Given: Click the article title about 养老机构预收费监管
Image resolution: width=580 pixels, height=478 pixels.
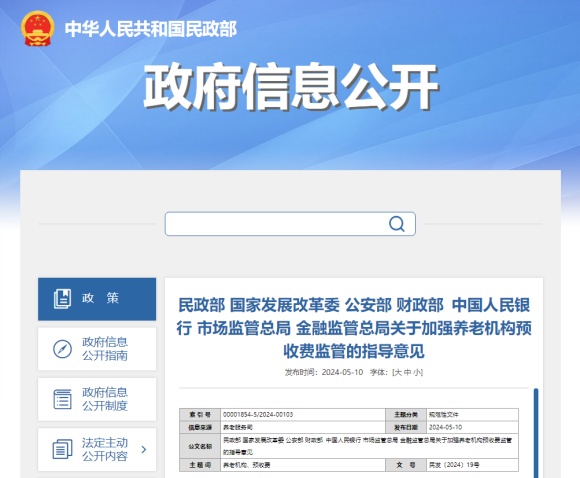Looking at the screenshot, I should tap(354, 328).
